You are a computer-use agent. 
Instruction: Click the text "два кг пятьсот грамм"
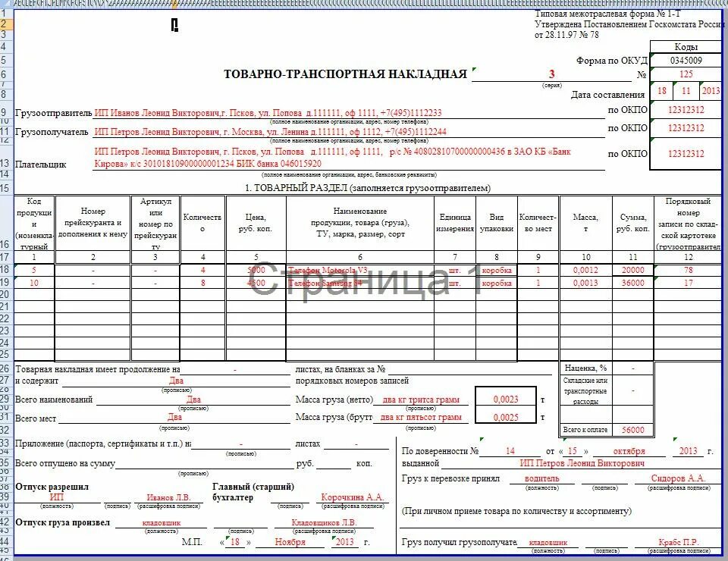click(x=421, y=417)
